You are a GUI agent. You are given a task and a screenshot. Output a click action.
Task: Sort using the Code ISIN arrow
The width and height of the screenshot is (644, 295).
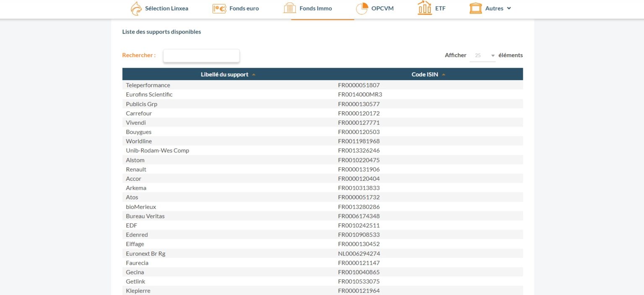[444, 75]
